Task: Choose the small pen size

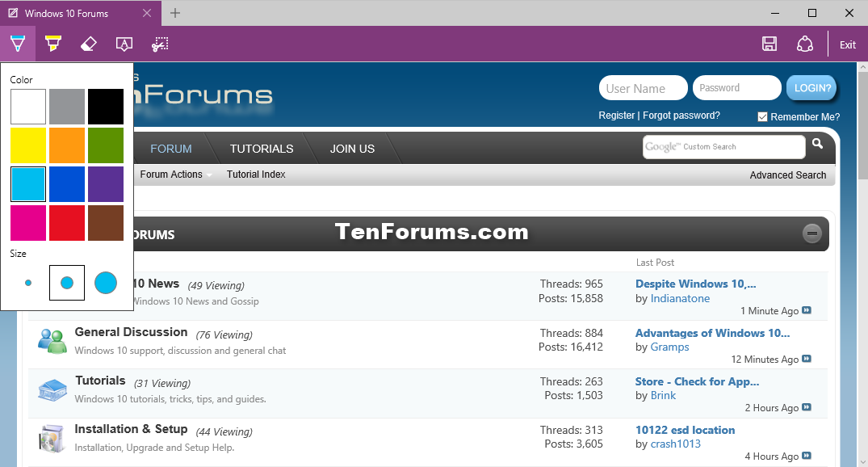Action: pos(28,283)
